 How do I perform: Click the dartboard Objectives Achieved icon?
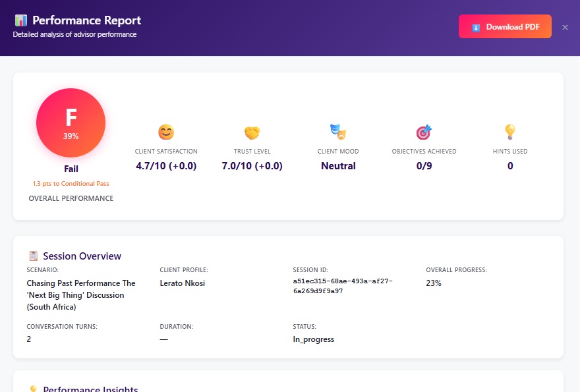pyautogui.click(x=424, y=131)
